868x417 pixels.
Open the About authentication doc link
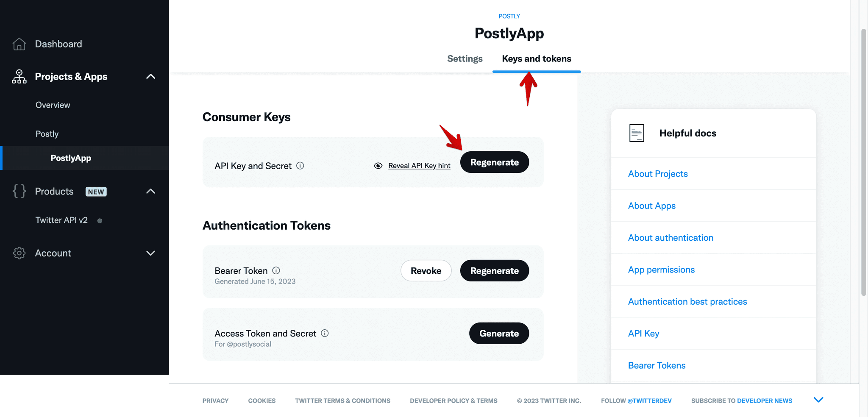(x=670, y=238)
